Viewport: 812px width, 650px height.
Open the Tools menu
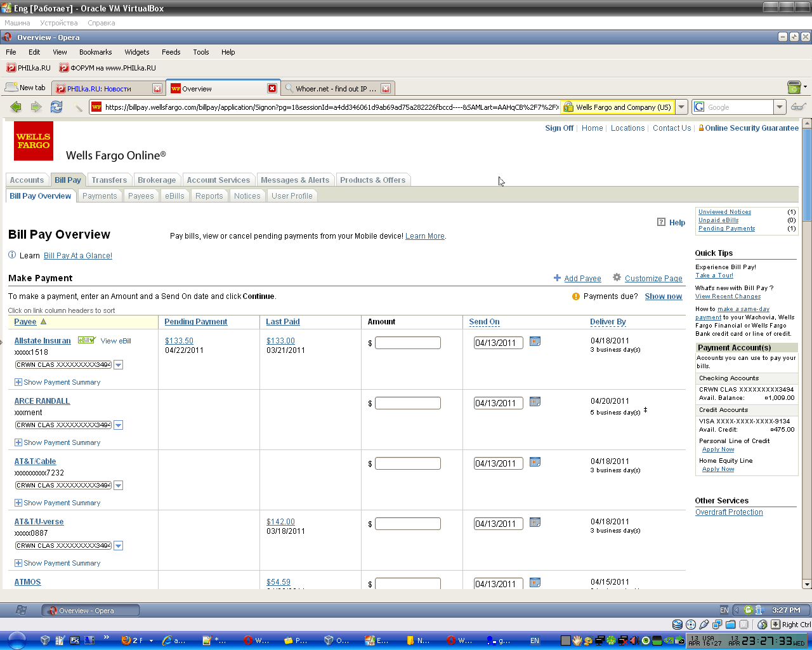click(201, 52)
